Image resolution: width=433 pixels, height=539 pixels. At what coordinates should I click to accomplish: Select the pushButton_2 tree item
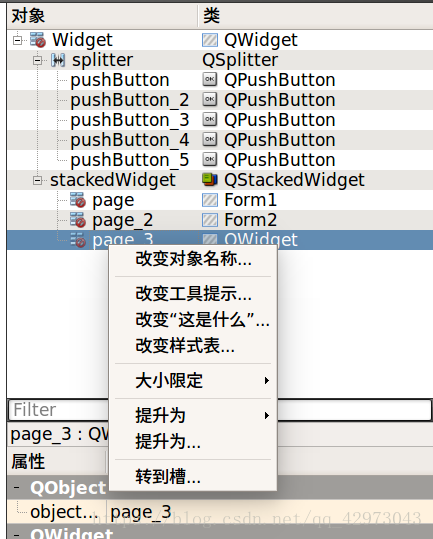pyautogui.click(x=130, y=100)
